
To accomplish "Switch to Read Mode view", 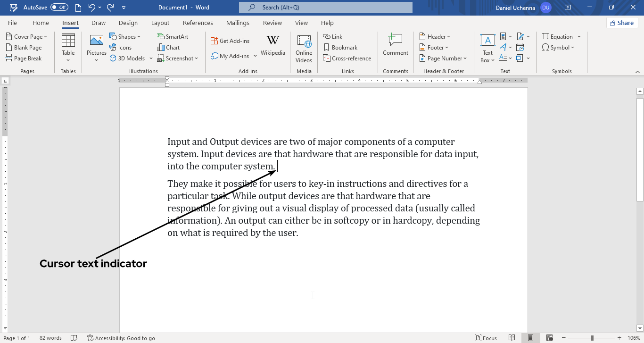I will coord(512,338).
